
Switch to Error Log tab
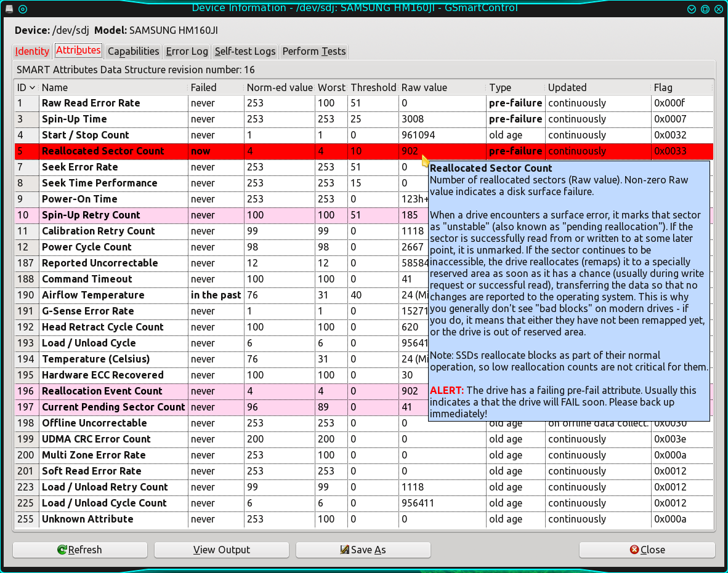[x=187, y=51]
